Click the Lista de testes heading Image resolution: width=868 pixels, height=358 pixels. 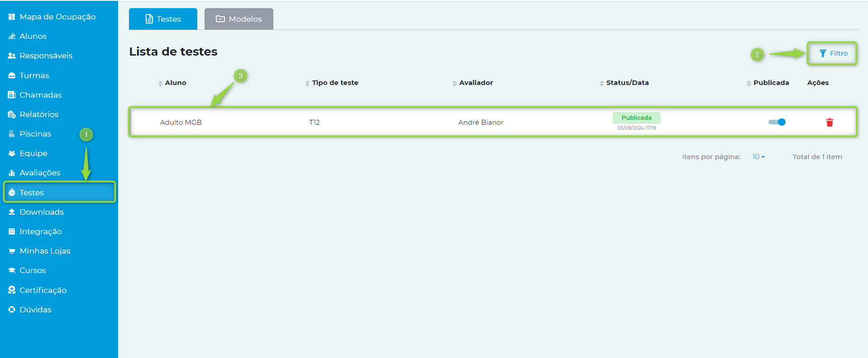[173, 52]
